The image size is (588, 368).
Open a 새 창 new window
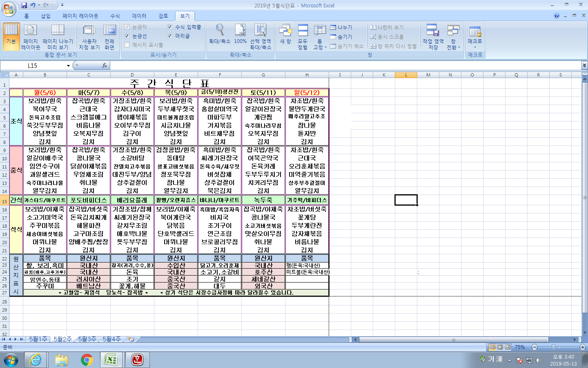(285, 34)
